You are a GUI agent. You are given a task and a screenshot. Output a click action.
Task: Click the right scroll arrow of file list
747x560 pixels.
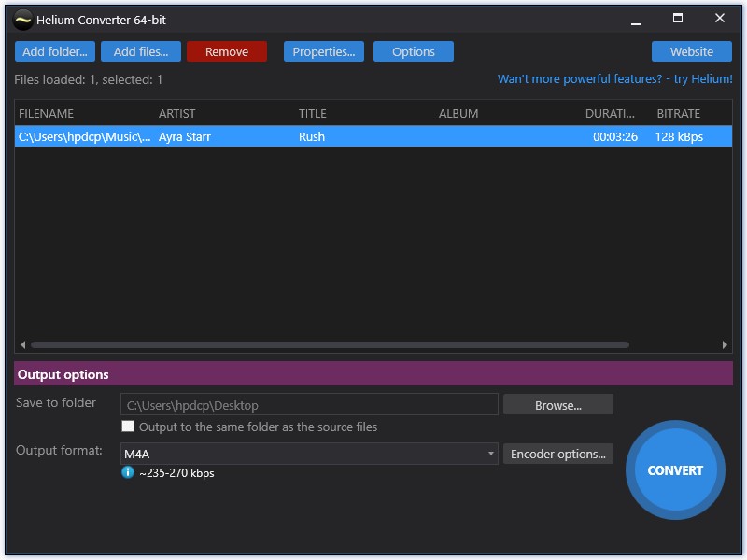point(725,344)
